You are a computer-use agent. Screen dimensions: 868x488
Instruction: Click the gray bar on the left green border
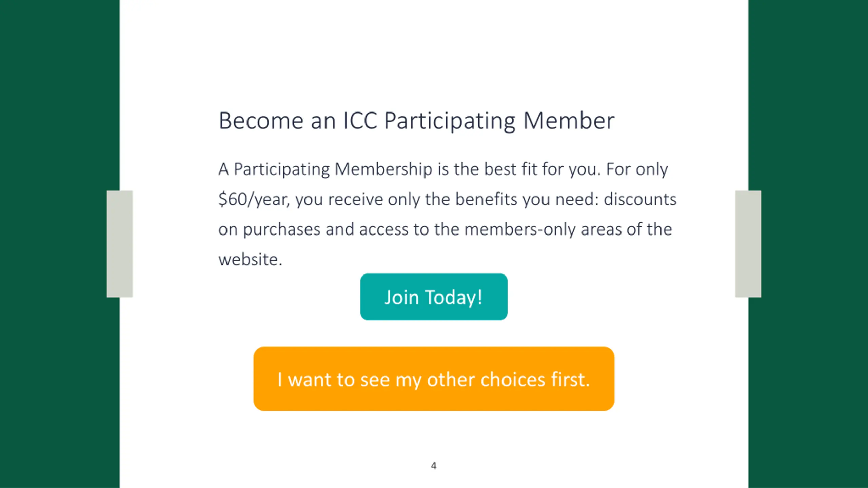coord(120,244)
